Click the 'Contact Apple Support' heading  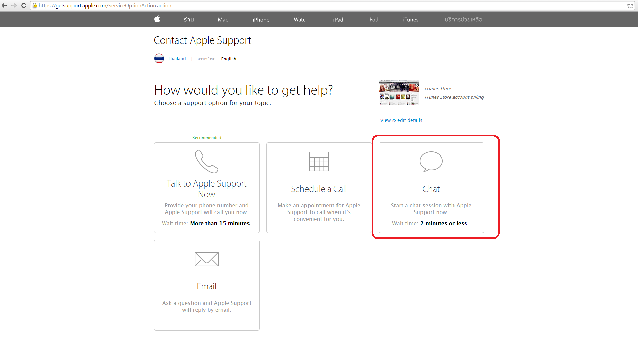(202, 40)
